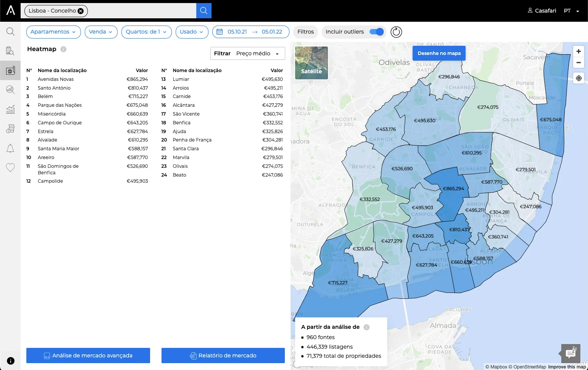Viewport: 588px width, 370px height.
Task: Open the chat support widget
Action: point(571,354)
